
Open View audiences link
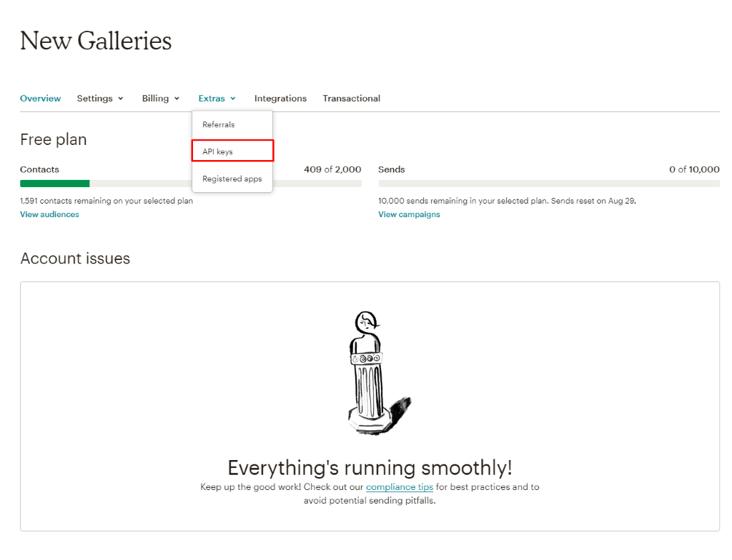49,214
